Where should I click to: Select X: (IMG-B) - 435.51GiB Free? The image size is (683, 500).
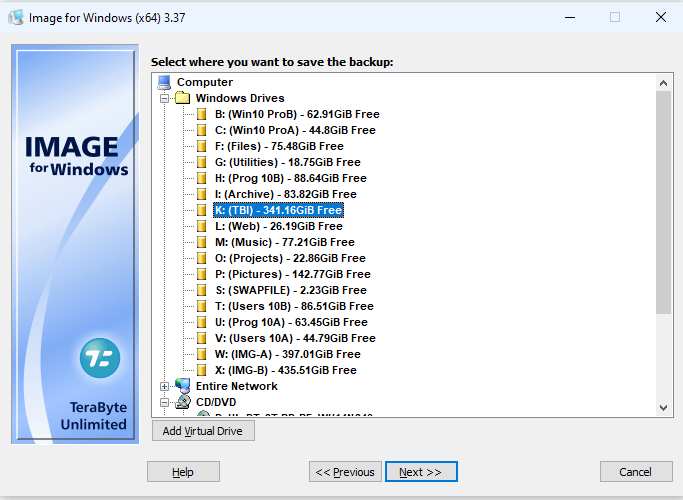(285, 370)
